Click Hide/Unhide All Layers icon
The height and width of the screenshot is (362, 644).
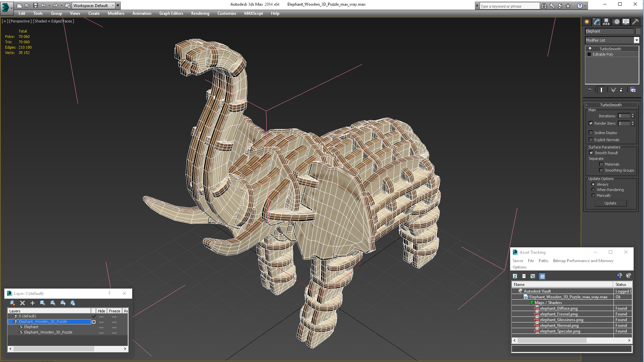pyautogui.click(x=63, y=303)
